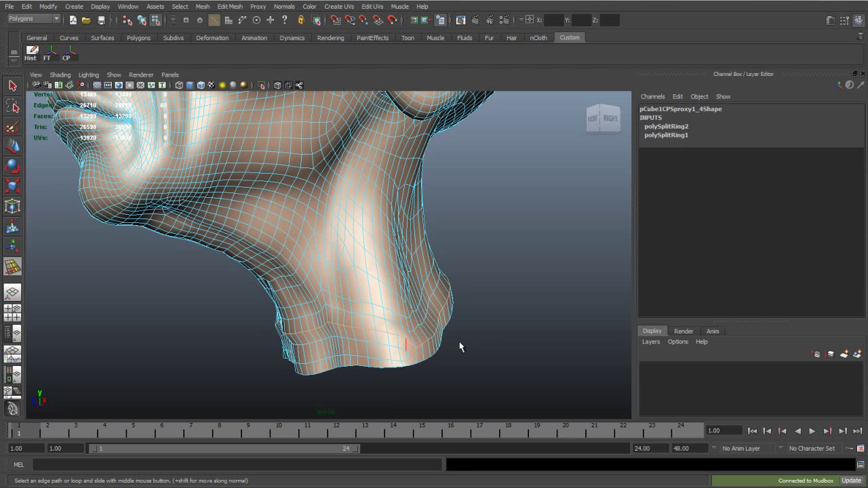Switch to the Render layer tab
The width and height of the screenshot is (868, 488).
click(x=683, y=331)
